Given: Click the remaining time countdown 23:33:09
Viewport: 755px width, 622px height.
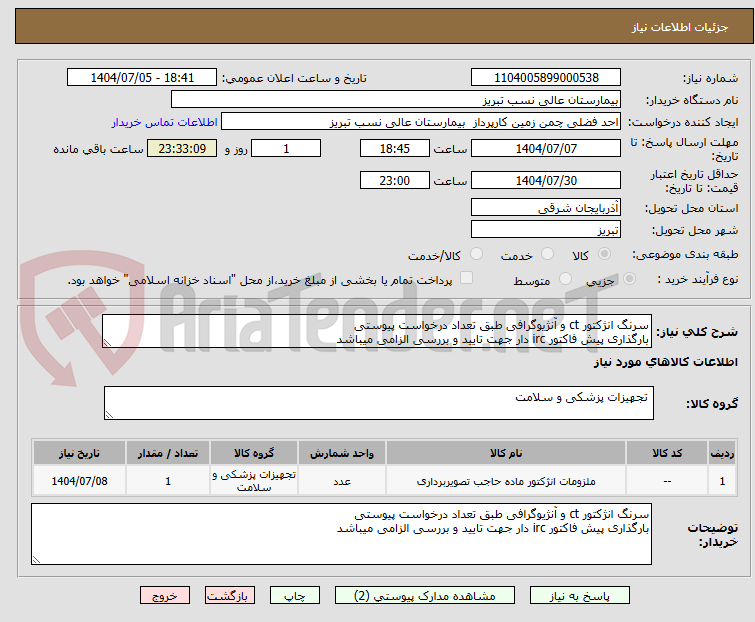Looking at the screenshot, I should (x=182, y=148).
